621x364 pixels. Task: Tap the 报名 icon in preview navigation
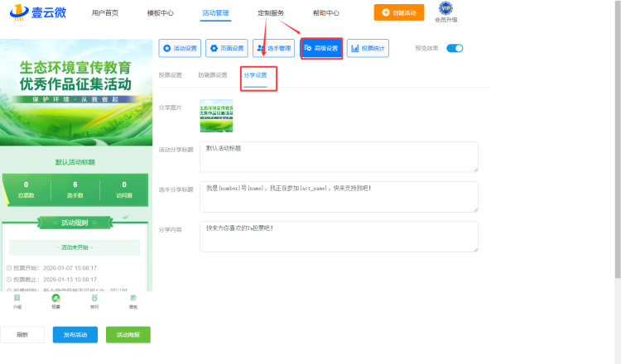pos(133,302)
